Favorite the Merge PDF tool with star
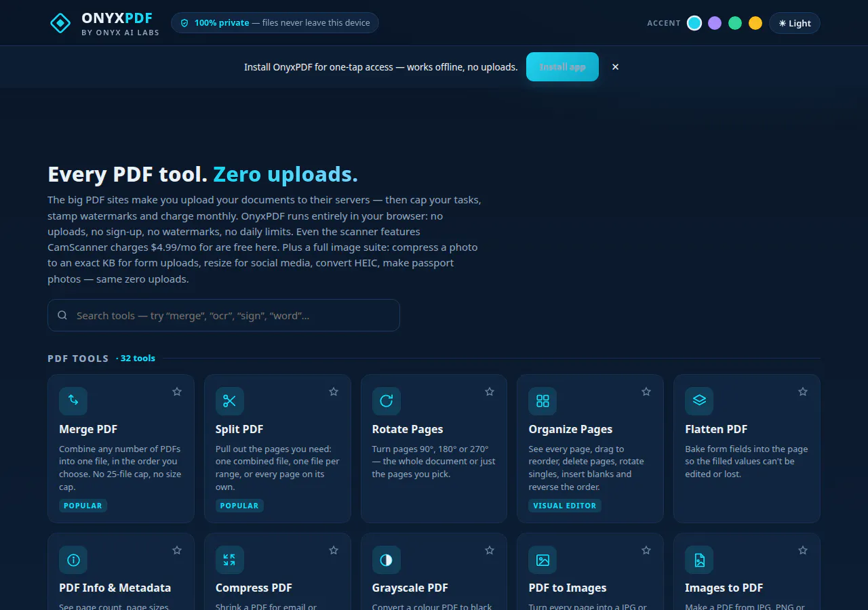Screen dimensions: 868x610 coord(177,392)
